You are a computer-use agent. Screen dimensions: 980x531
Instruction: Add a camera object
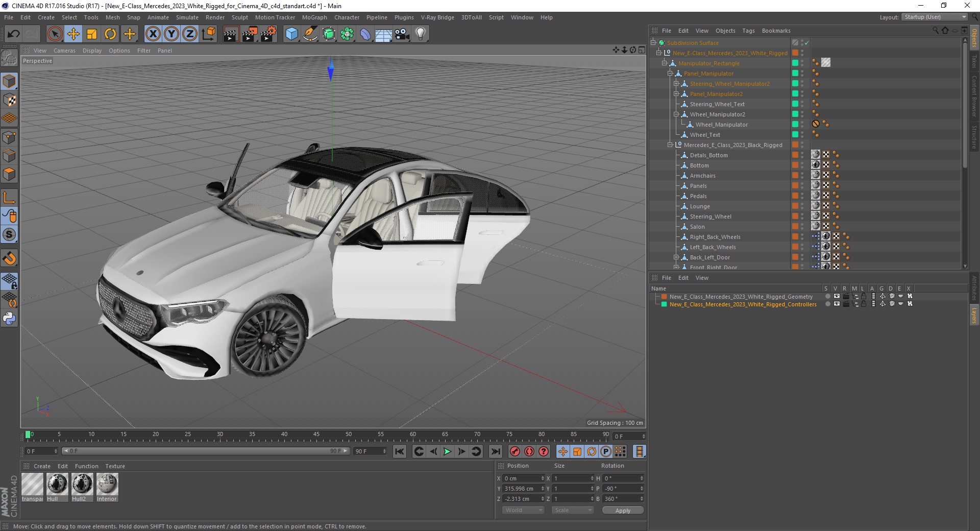[x=402, y=34]
